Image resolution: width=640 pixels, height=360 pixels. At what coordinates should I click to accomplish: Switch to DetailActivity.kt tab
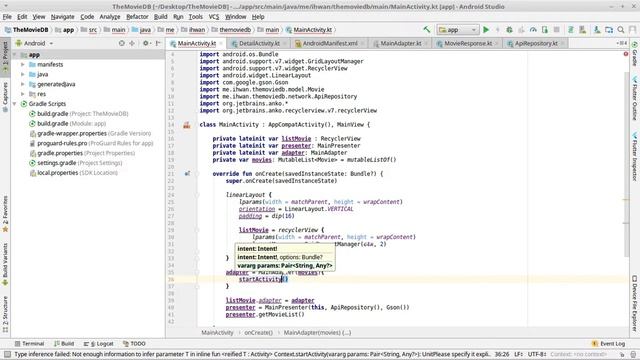click(x=259, y=43)
